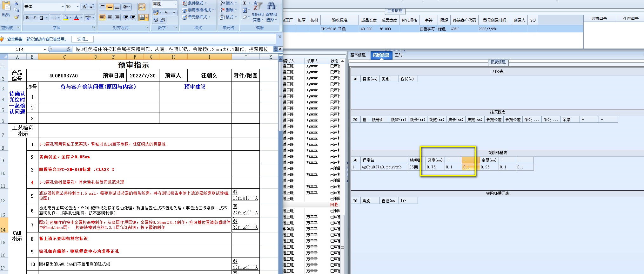The image size is (644, 274).
Task: Toggle the wrap text icon
Action: (142, 7)
